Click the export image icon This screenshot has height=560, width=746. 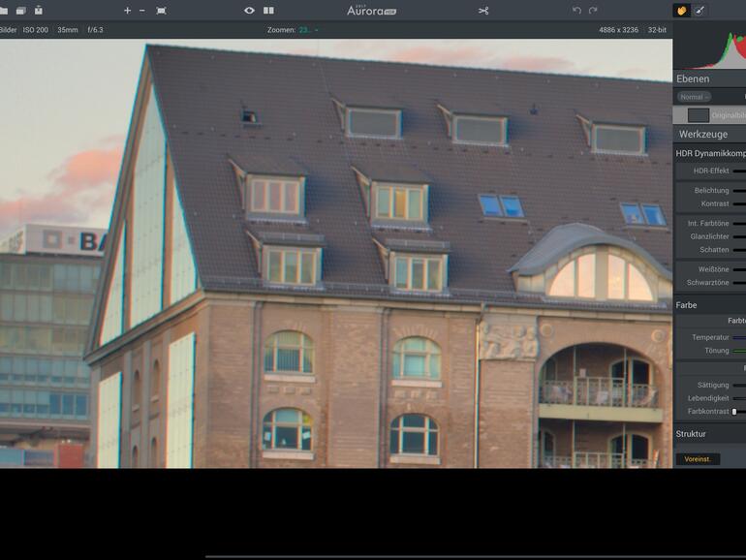(x=39, y=10)
